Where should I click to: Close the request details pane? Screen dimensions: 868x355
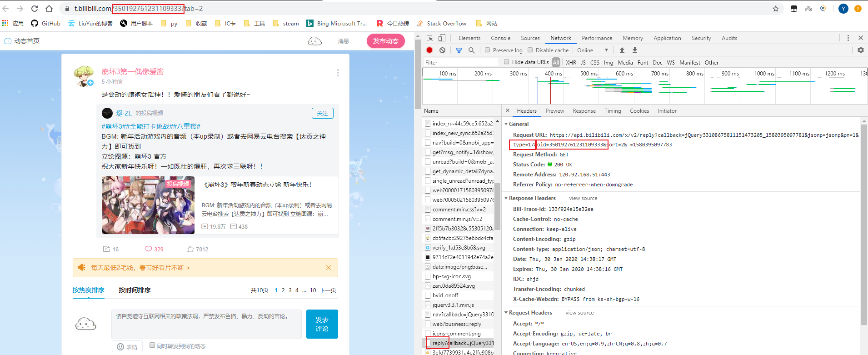(x=508, y=110)
